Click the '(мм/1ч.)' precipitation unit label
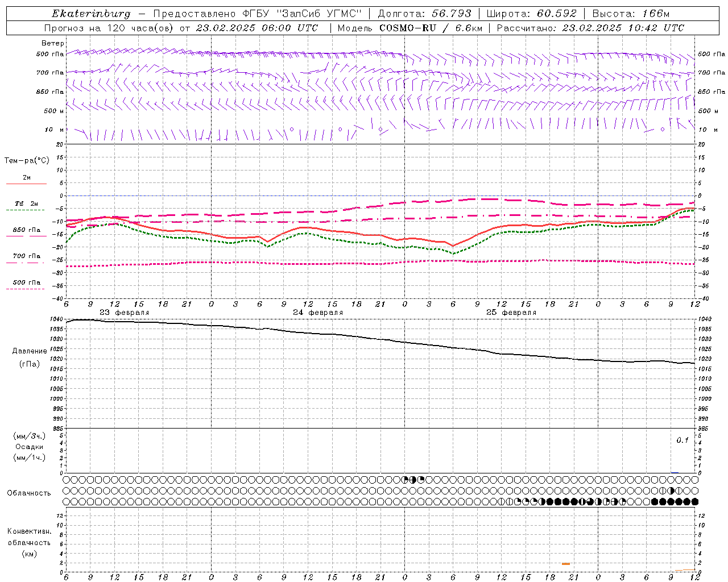Image resolution: width=728 pixels, height=582 pixels. point(30,458)
